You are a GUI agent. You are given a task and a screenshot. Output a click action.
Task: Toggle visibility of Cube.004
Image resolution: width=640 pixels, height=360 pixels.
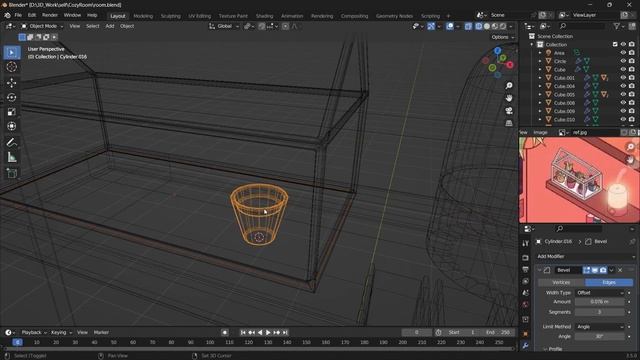tap(623, 86)
